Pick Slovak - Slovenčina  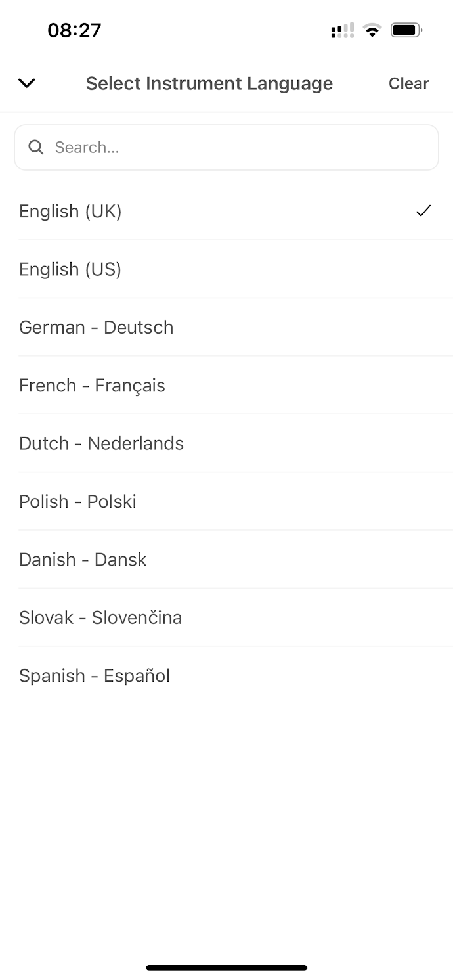point(100,617)
